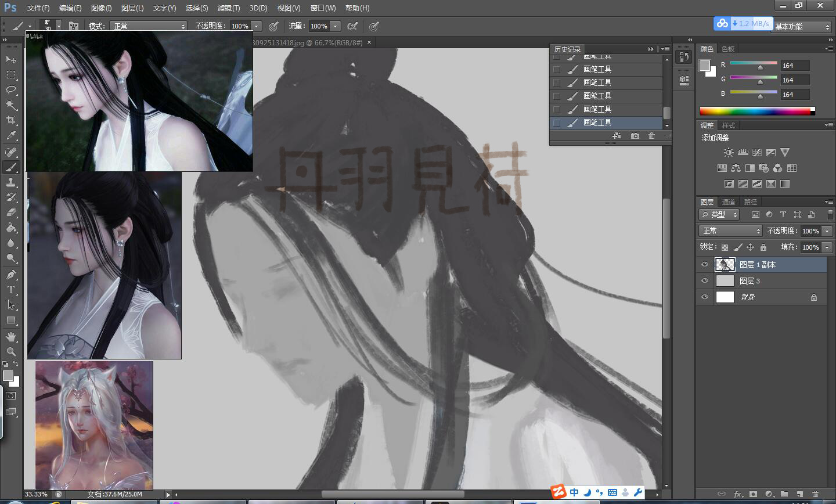Toggle lock all padlock icon
This screenshot has height=504, width=836.
[763, 247]
